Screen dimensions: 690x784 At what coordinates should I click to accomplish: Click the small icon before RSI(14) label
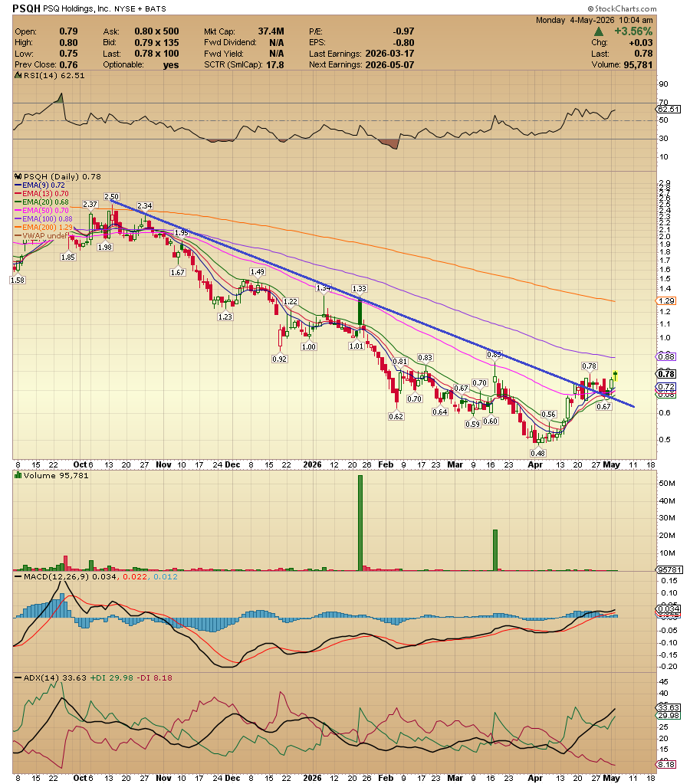[18, 76]
